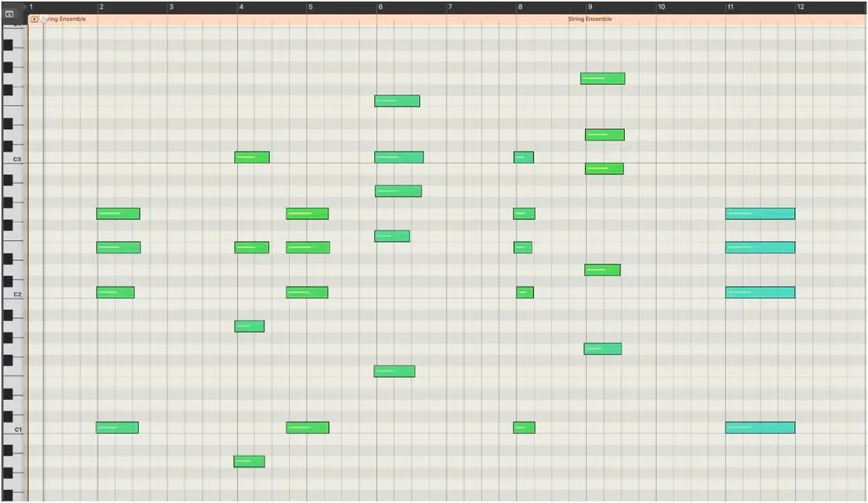The height and width of the screenshot is (503, 868).
Task: Select the A1 note at bar 4
Action: 249,326
